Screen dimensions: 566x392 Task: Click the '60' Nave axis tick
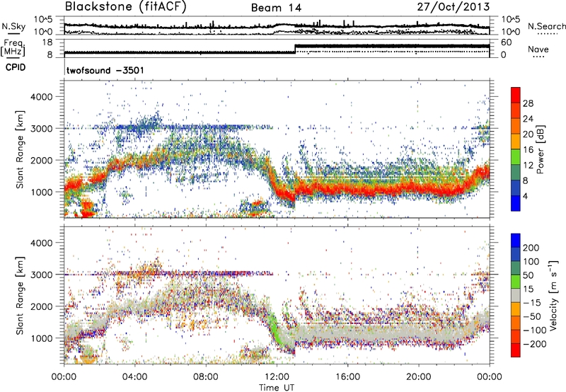click(x=507, y=42)
